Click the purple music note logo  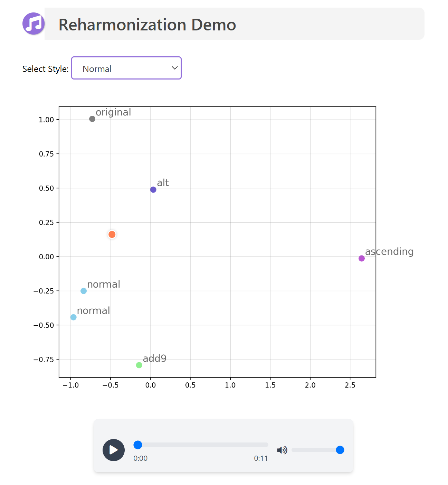[34, 24]
